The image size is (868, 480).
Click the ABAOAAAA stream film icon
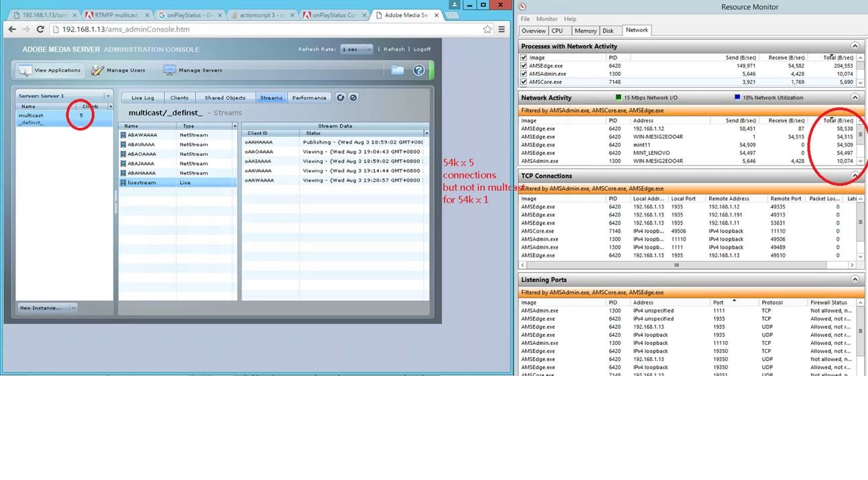pos(123,154)
